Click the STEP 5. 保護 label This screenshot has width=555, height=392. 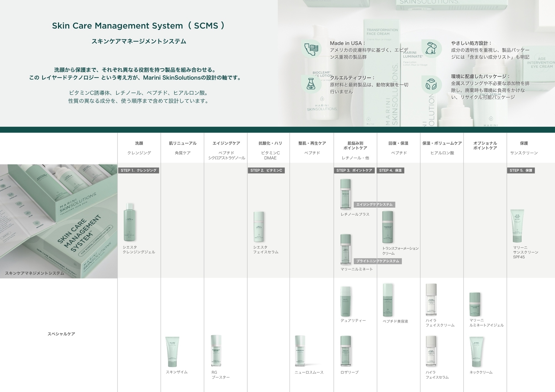[x=521, y=170]
